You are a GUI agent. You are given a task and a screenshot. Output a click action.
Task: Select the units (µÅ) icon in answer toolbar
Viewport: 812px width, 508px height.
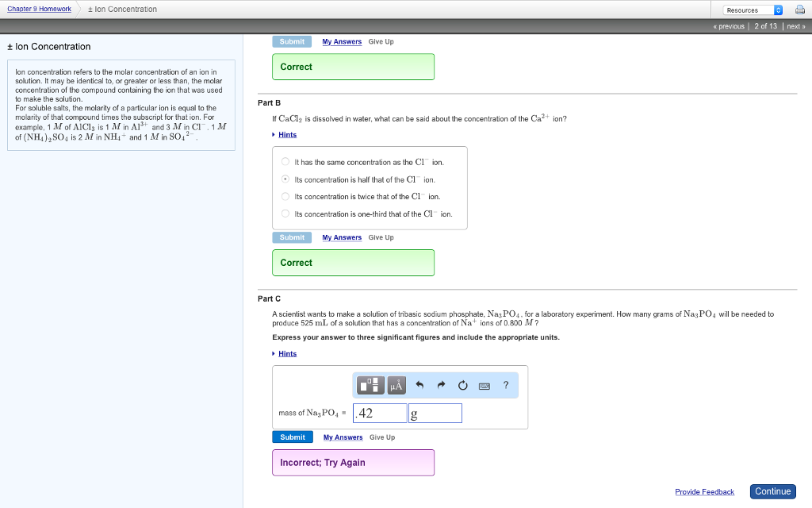396,385
